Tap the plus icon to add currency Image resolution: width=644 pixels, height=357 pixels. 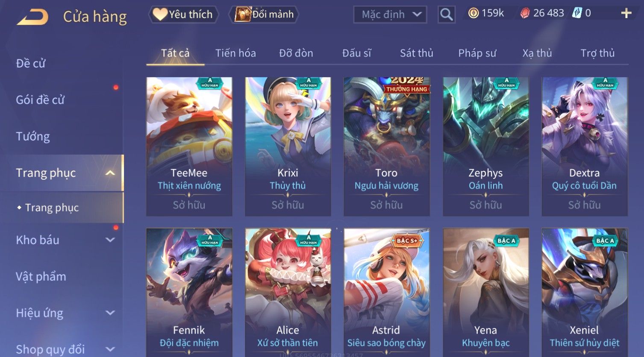point(626,13)
